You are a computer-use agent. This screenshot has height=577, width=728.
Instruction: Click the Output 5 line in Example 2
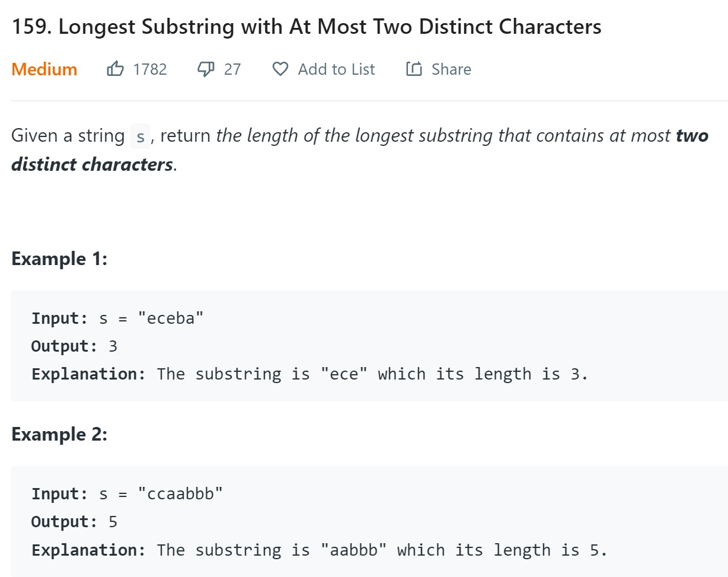tap(74, 522)
